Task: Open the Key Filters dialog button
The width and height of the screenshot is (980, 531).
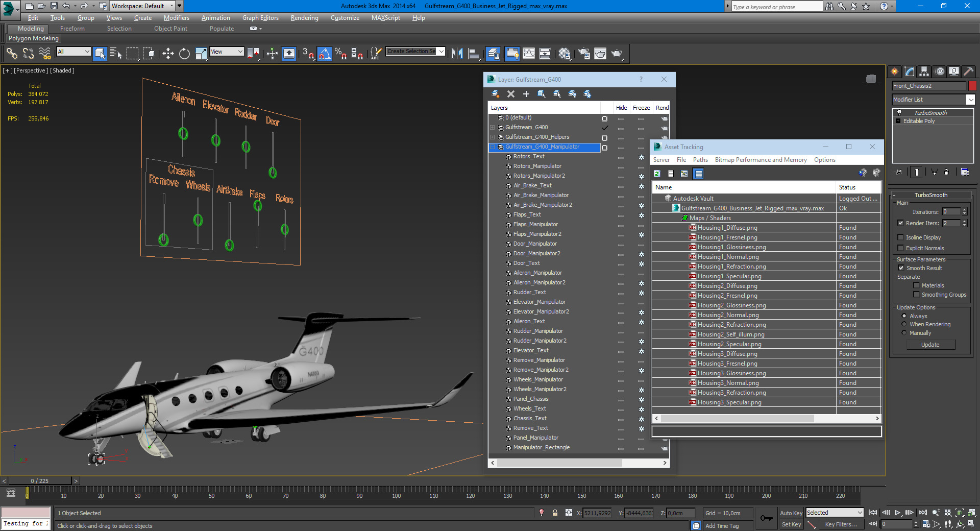Action: [841, 524]
